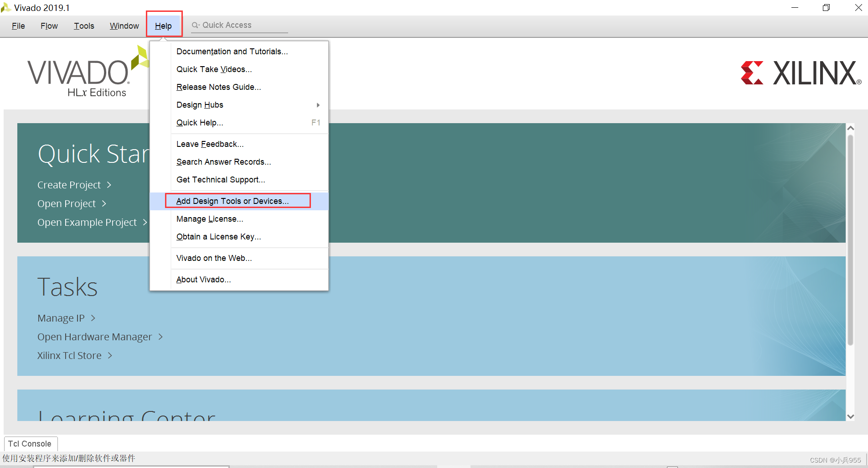Click Open Example Project link
Image resolution: width=868 pixels, height=468 pixels.
87,223
